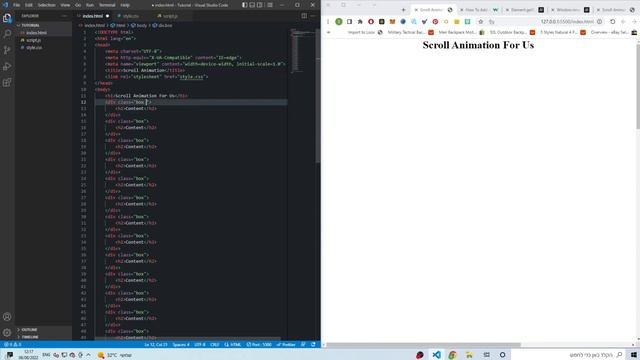Image resolution: width=640 pixels, height=360 pixels.
Task: Open the Help menu
Action: pos(125,5)
